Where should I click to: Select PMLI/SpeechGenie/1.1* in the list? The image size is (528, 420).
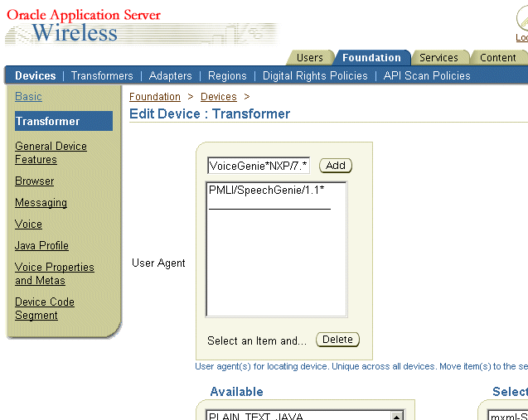tap(266, 191)
